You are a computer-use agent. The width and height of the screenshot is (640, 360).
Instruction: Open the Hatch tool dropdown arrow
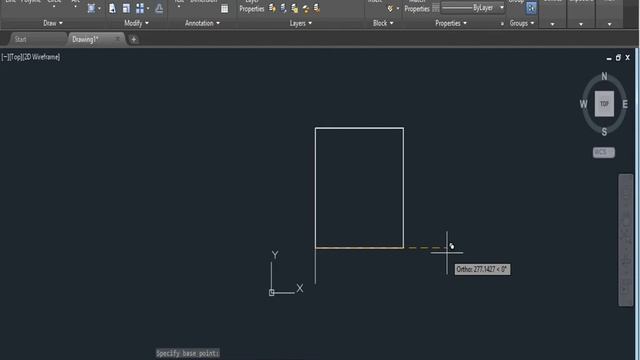point(99,9)
